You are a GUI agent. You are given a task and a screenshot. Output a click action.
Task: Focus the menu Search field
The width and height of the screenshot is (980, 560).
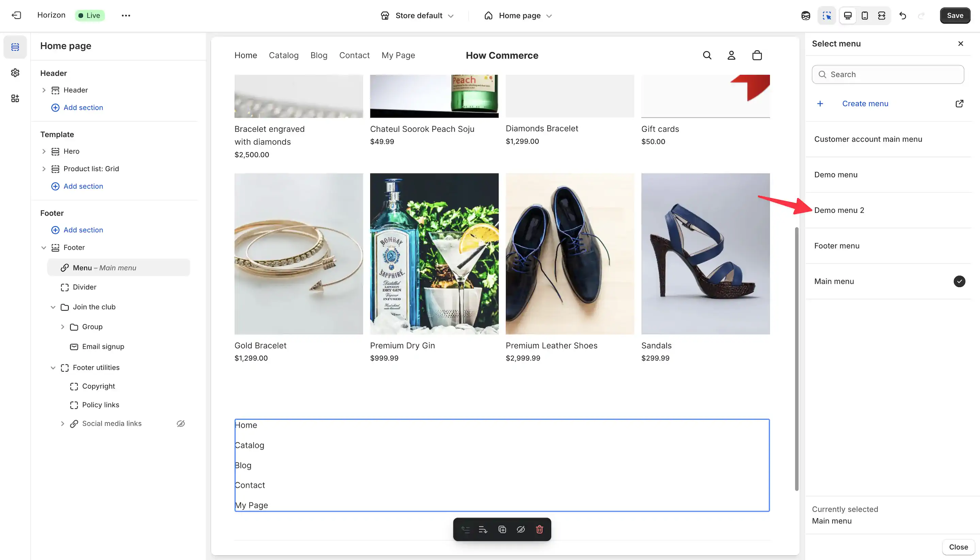pos(888,74)
